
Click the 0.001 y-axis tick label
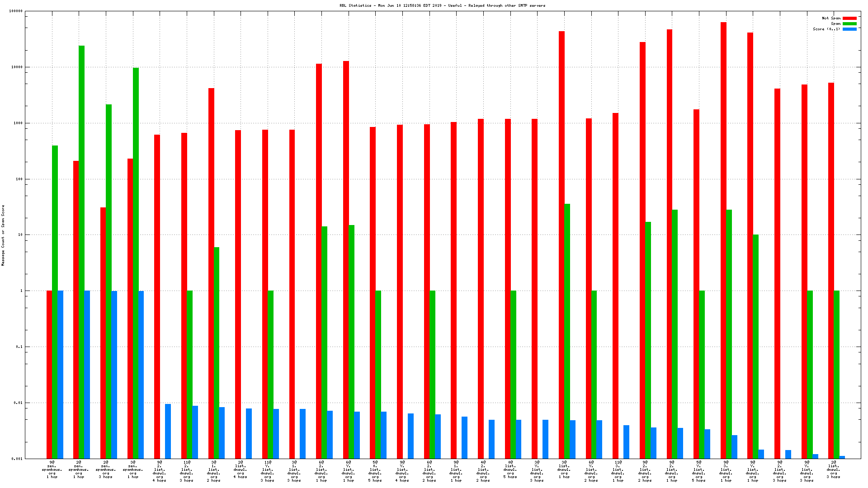click(17, 459)
